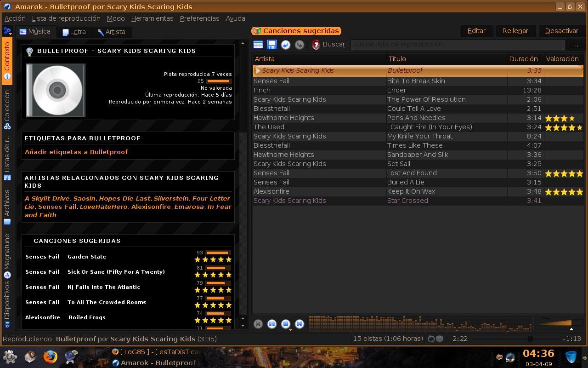This screenshot has width=588, height=368.
Task: Click the previous track button
Action: click(258, 324)
